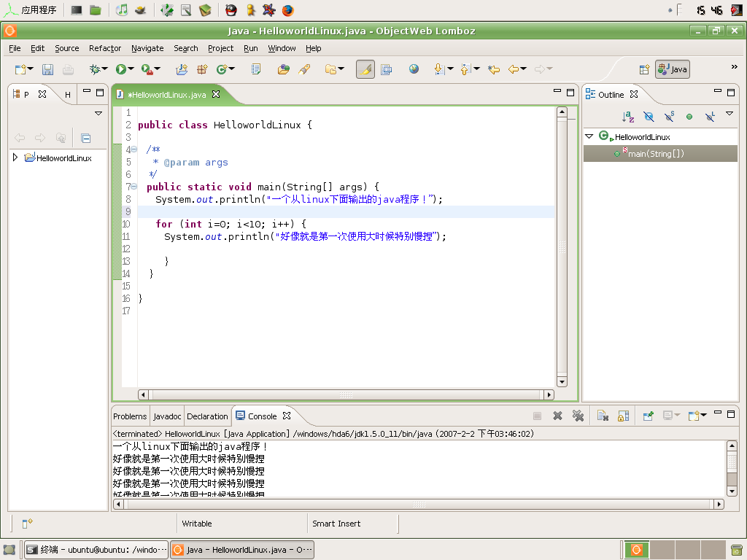
Task: Switch to the Javadoc tab
Action: click(167, 416)
